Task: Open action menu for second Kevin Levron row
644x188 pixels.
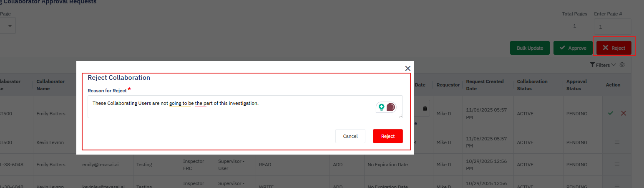Action: 617,142
